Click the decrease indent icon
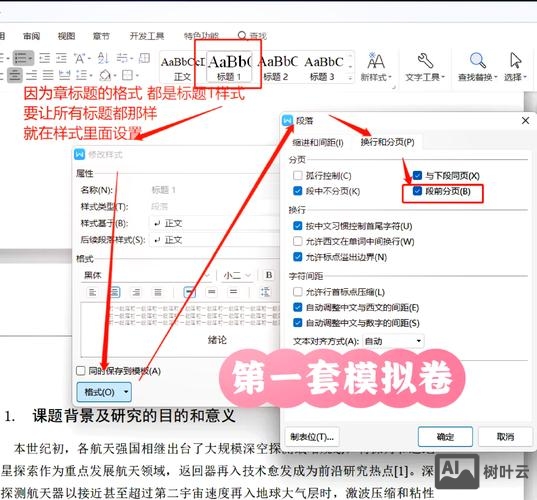The image size is (537, 500). point(45,58)
